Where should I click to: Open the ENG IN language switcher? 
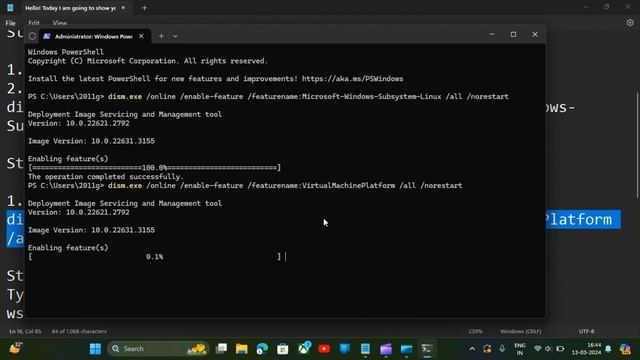520,349
